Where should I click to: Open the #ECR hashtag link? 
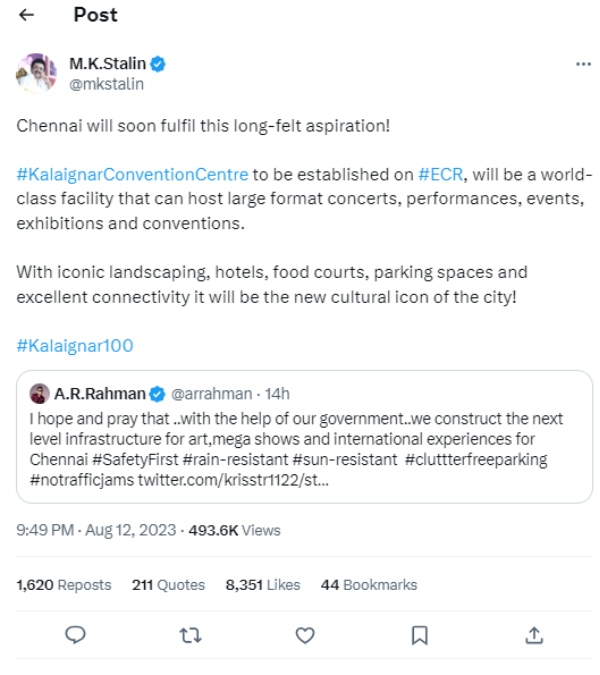coord(439,174)
